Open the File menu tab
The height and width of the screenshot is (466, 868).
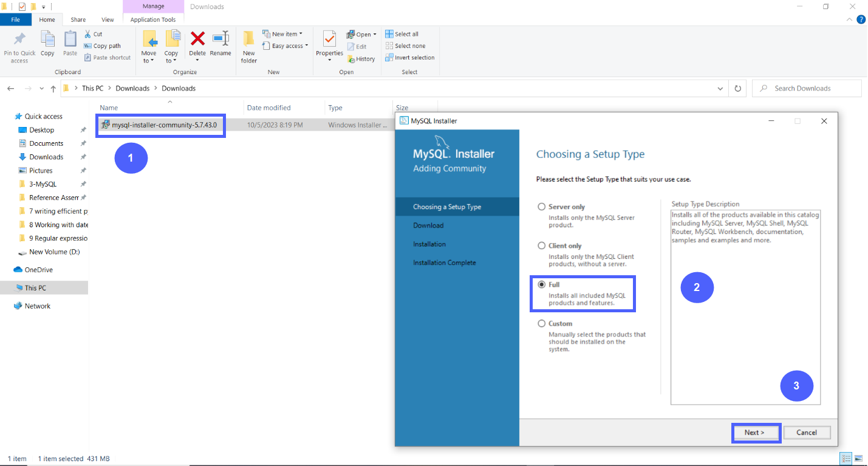pos(16,19)
